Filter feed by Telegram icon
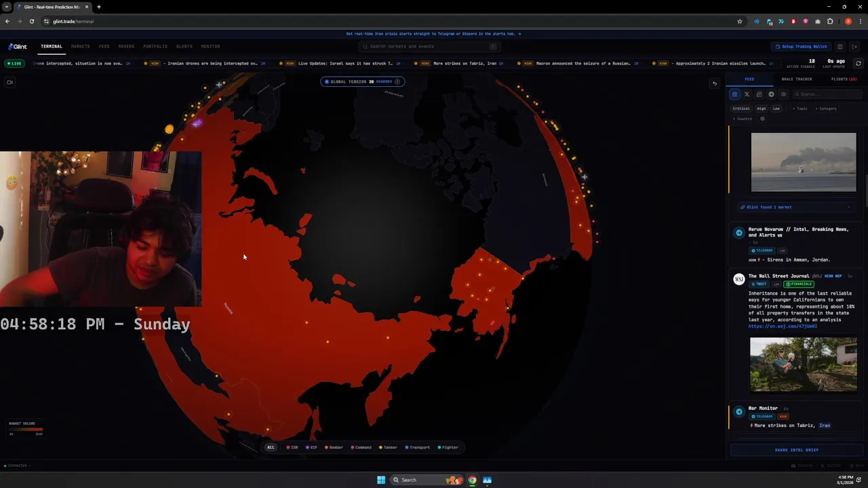 point(771,94)
